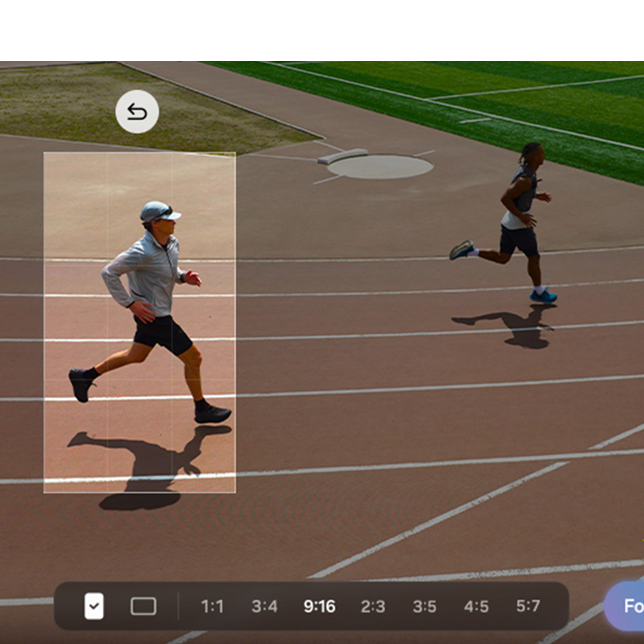Click the purple Fo button
Viewport: 644px width, 644px height.
[x=625, y=606]
